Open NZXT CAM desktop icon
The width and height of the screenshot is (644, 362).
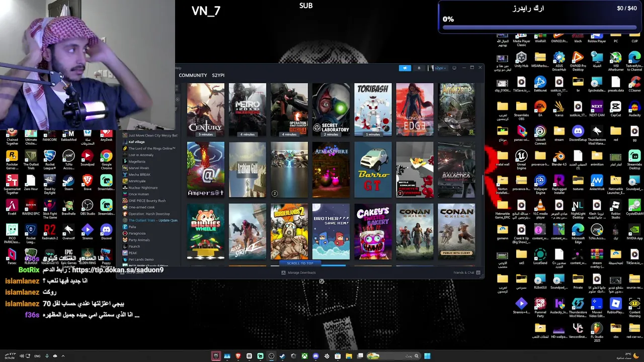[597, 109]
